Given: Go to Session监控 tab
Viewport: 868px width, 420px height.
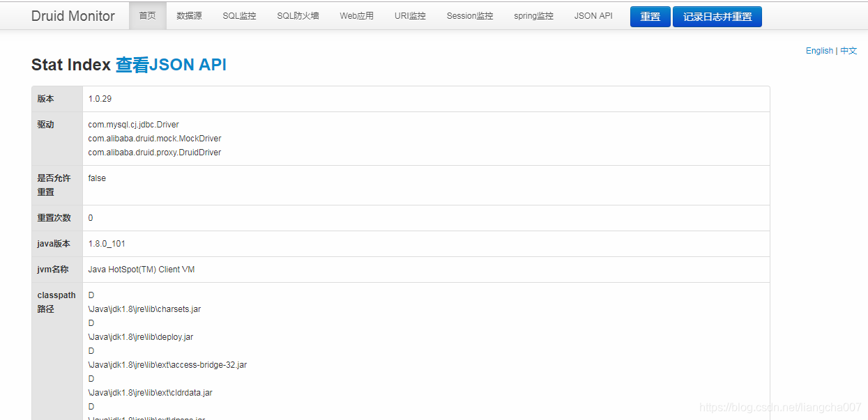Looking at the screenshot, I should point(470,16).
